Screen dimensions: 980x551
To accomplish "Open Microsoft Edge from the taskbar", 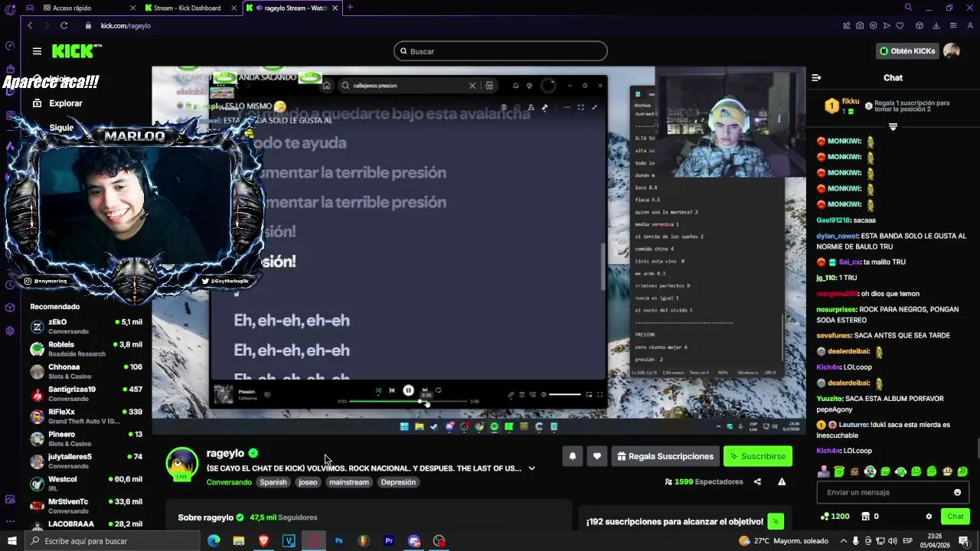I will click(214, 541).
